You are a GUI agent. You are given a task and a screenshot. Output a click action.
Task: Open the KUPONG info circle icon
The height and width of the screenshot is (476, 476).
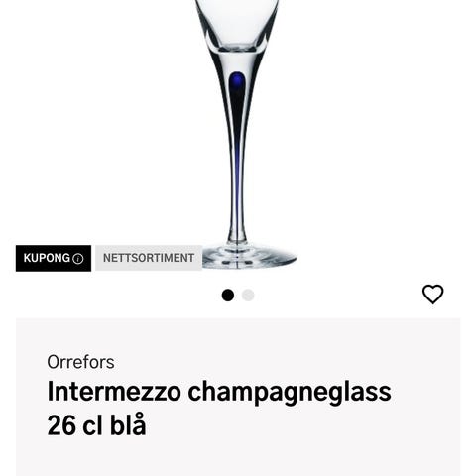(x=78, y=259)
